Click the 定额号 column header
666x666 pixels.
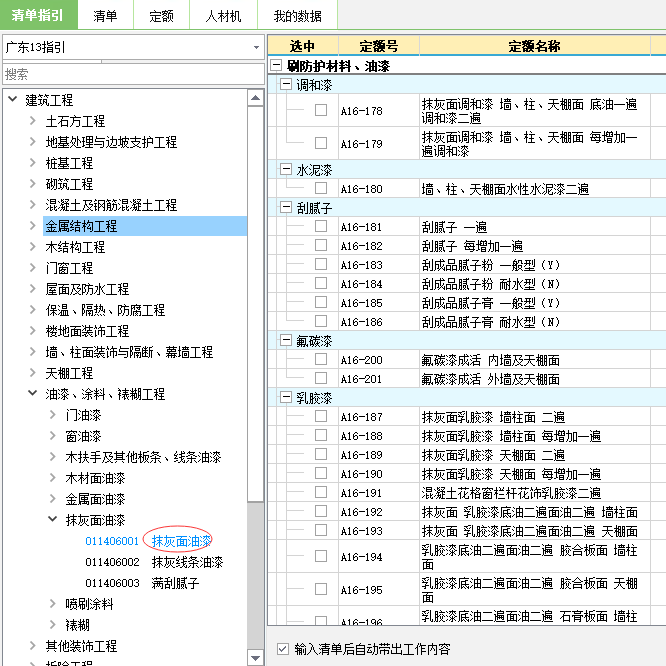pos(379,45)
